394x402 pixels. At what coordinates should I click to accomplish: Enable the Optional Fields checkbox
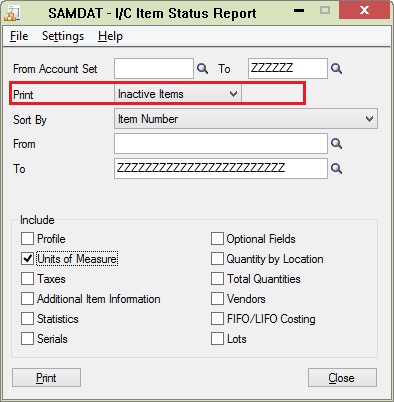tap(217, 239)
